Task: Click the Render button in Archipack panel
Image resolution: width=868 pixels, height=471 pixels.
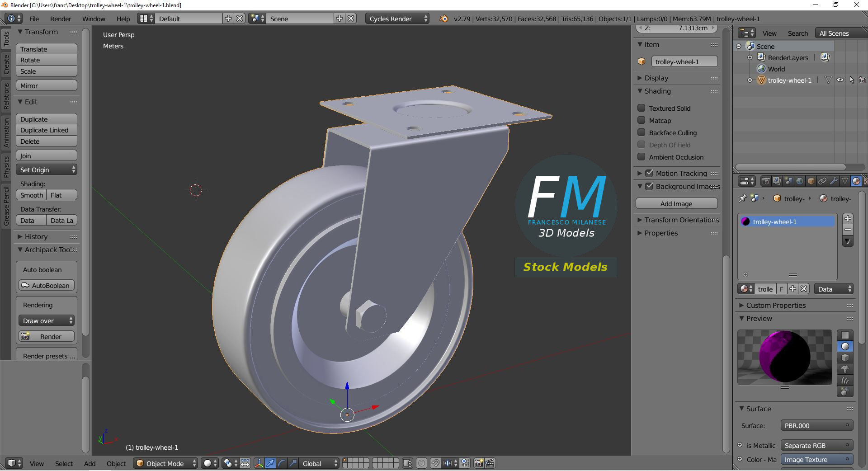Action: [47, 336]
